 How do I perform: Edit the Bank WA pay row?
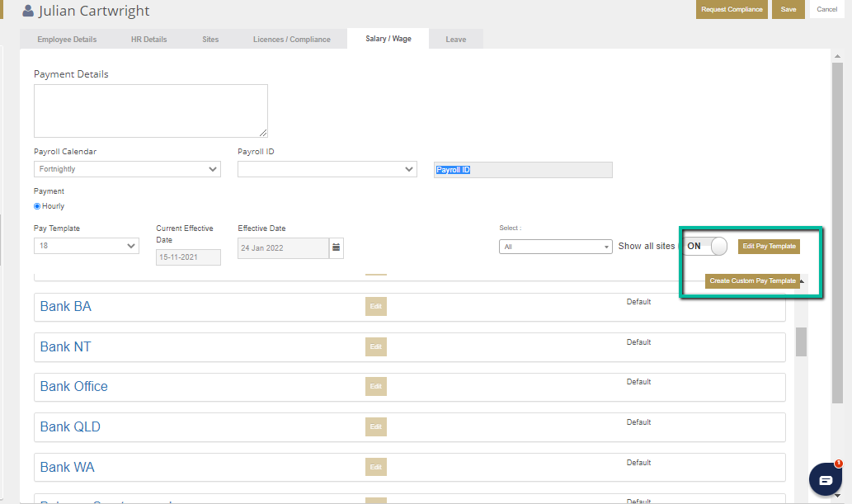376,467
